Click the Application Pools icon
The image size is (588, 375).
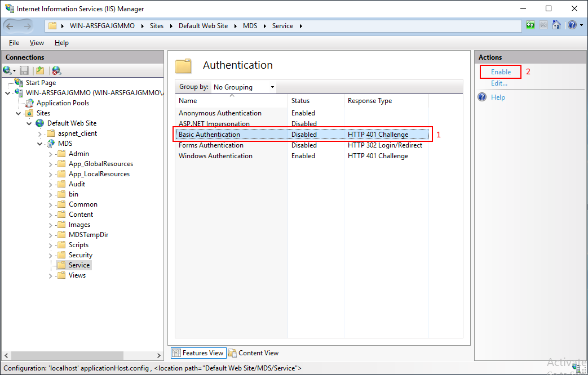29,103
